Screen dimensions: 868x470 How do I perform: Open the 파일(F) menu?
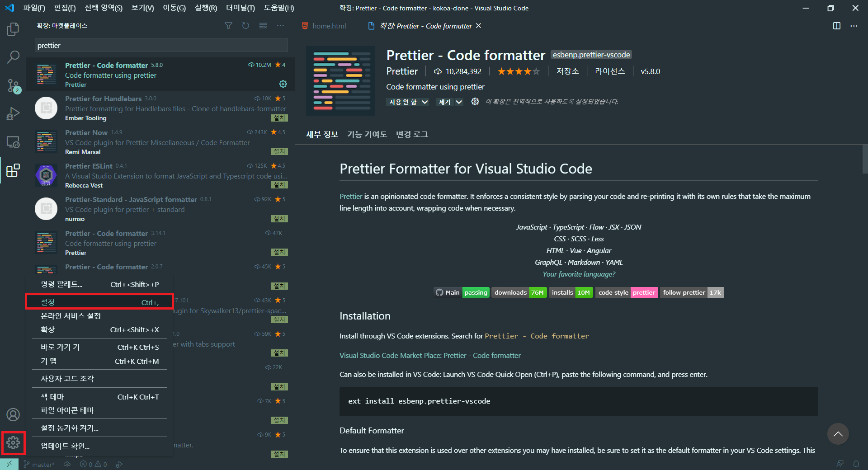34,8
